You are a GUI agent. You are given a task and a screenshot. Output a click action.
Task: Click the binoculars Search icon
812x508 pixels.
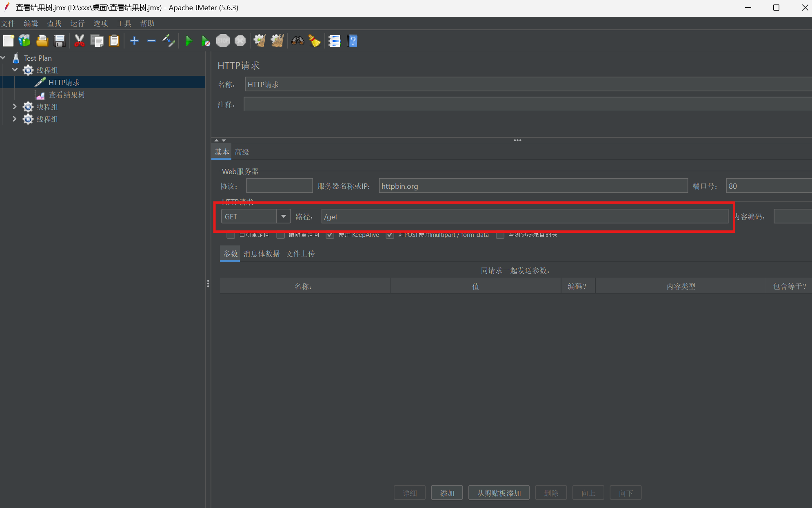[x=297, y=41]
